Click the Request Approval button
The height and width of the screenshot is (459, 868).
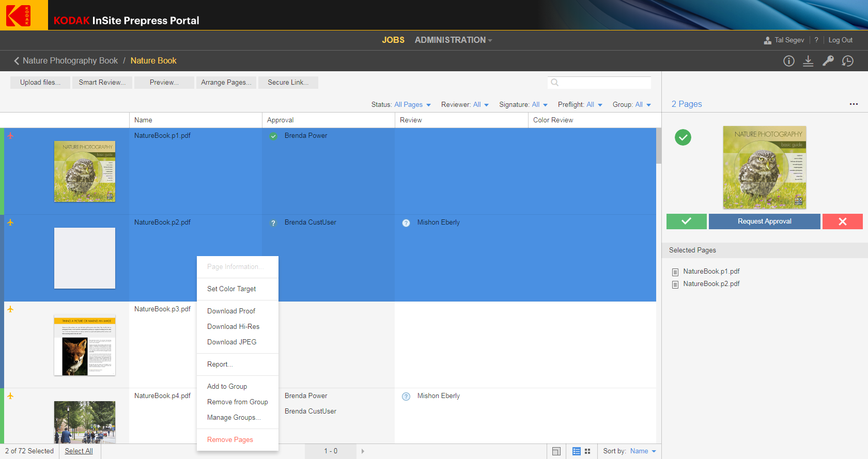(x=764, y=221)
